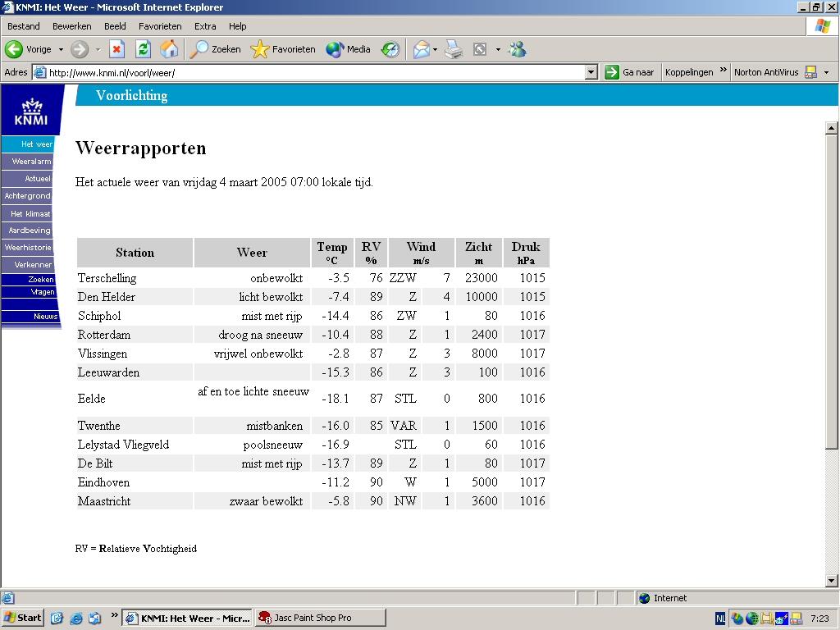Click the scrollbar down arrow

coord(832,580)
